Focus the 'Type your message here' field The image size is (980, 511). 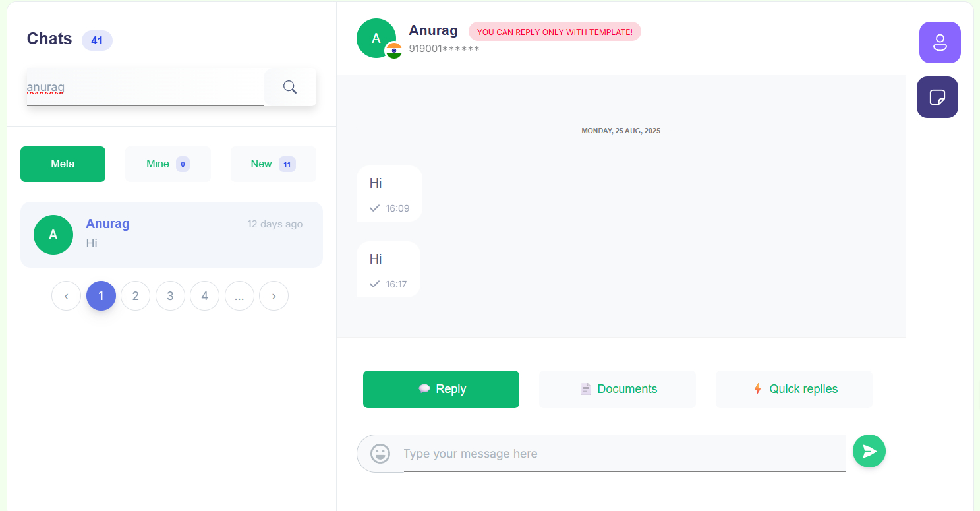pos(623,454)
